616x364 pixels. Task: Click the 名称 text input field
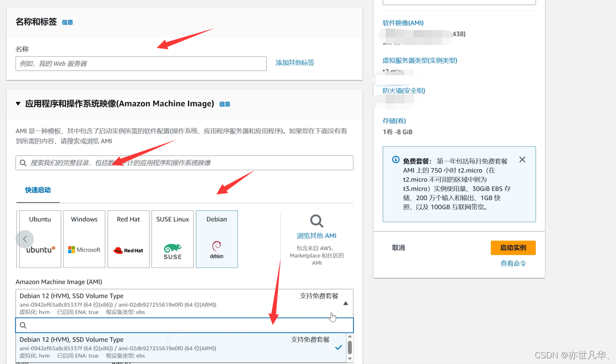[141, 62]
